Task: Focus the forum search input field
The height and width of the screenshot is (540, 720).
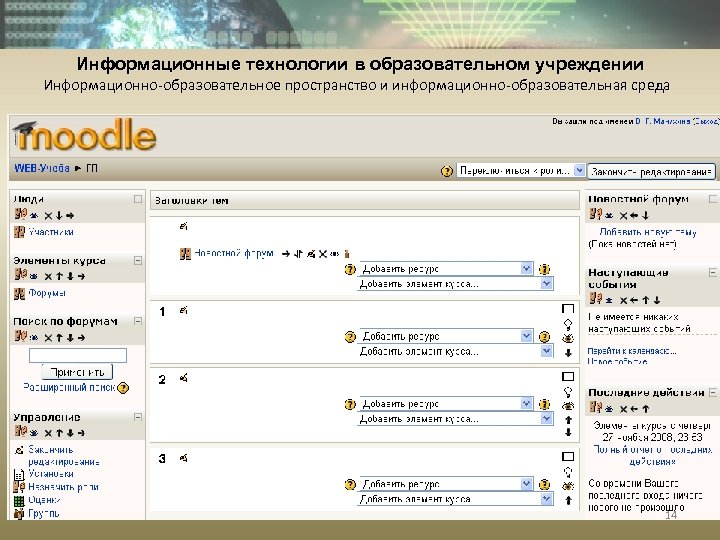Action: (x=78, y=355)
